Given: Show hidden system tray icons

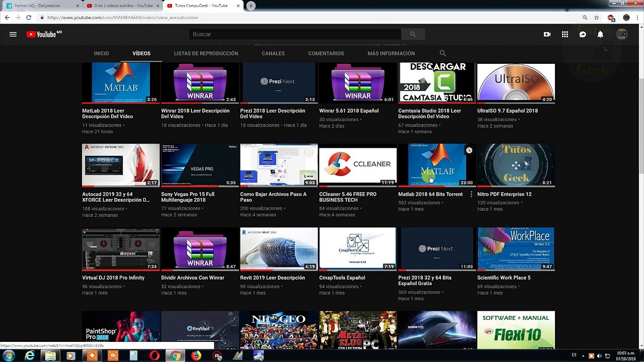Looking at the screenshot, I should click(584, 355).
